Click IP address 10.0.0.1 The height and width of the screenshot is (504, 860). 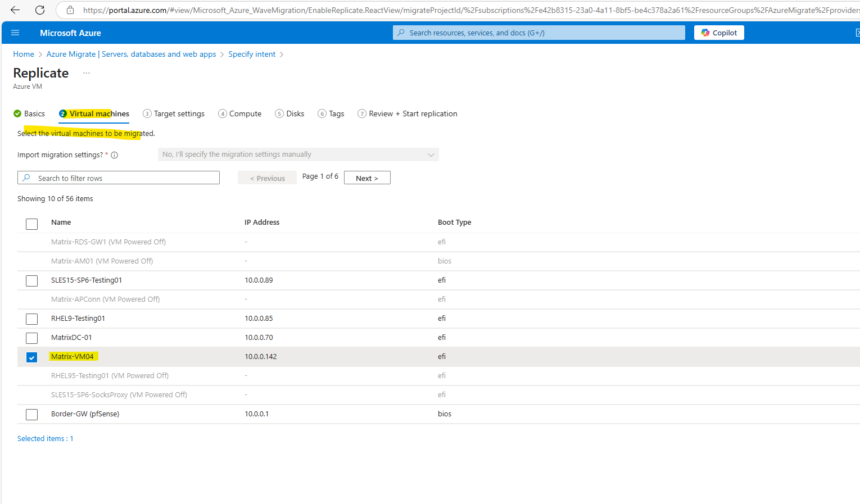(x=257, y=414)
